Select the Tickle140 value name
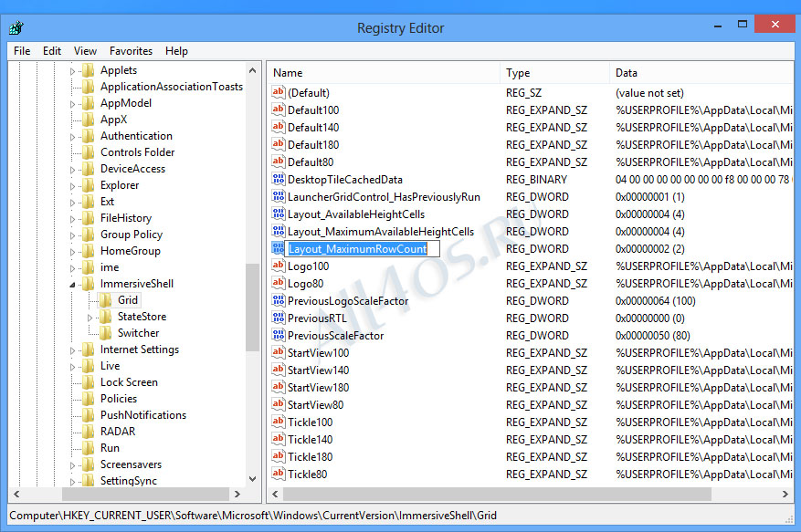801x532 pixels. click(311, 439)
